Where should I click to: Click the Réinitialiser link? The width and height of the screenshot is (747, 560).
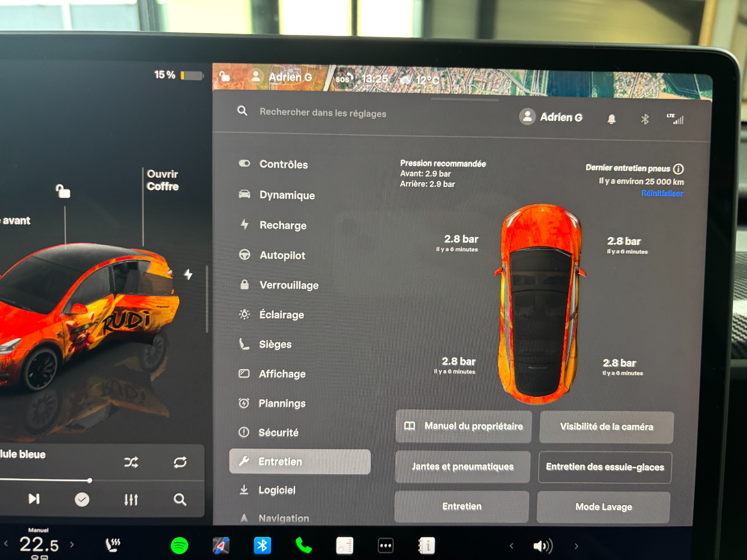[662, 193]
